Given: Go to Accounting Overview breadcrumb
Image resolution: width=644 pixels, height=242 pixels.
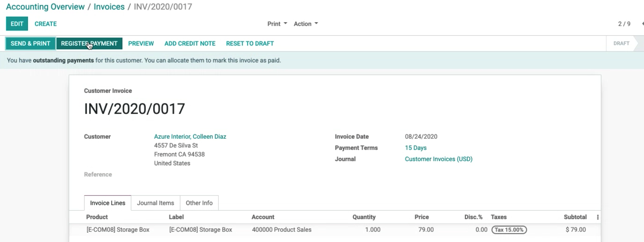Looking at the screenshot, I should click(45, 7).
